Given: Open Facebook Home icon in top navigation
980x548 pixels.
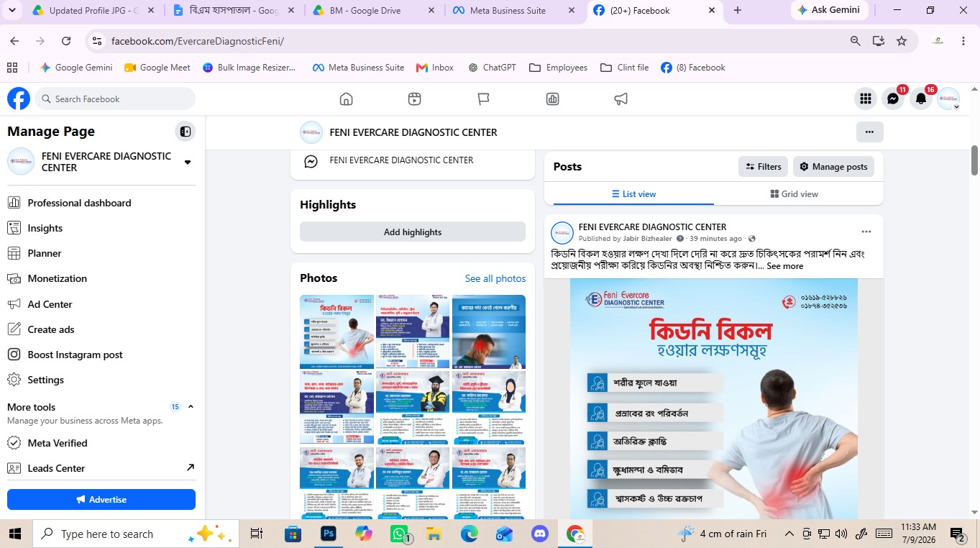Looking at the screenshot, I should (x=346, y=99).
